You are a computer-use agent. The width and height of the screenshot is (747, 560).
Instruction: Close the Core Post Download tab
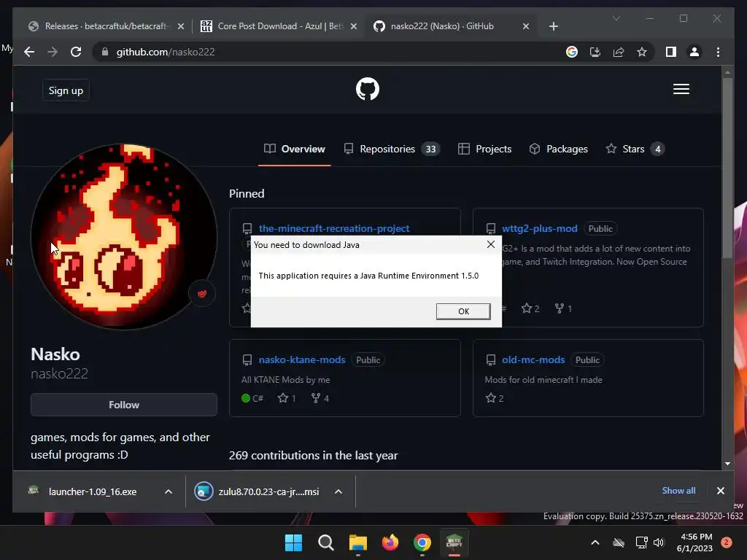tap(354, 26)
